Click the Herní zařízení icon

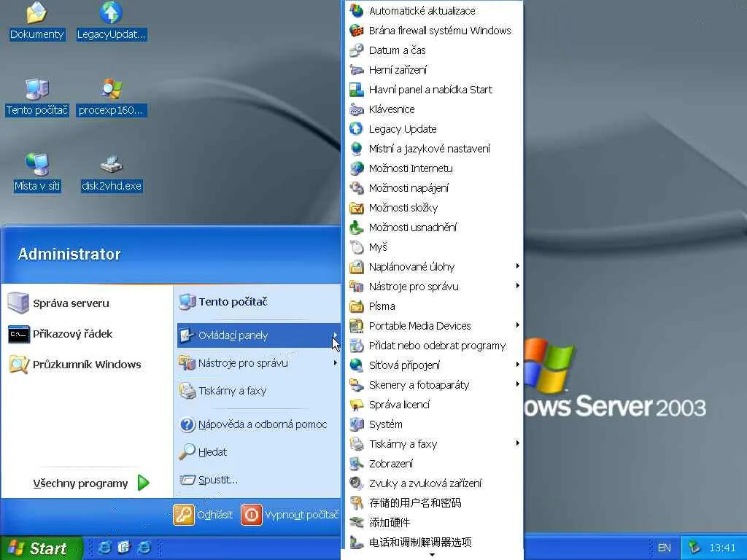(x=356, y=70)
